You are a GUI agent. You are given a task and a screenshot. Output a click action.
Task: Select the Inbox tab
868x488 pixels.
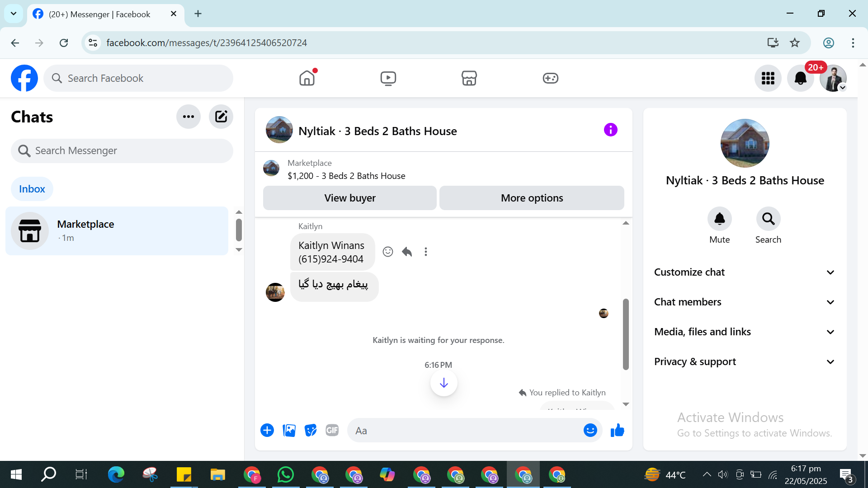(x=32, y=189)
